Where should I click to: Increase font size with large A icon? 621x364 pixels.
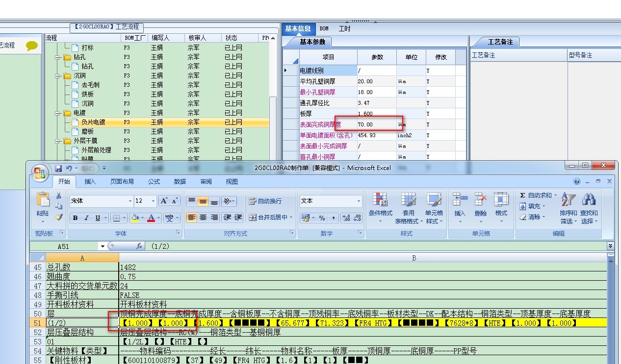point(164,201)
